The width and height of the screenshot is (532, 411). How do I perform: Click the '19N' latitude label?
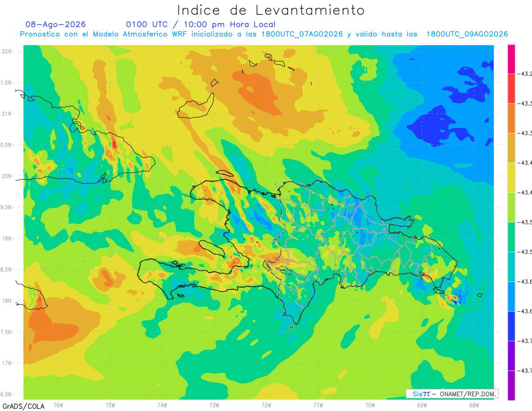[x=7, y=239]
